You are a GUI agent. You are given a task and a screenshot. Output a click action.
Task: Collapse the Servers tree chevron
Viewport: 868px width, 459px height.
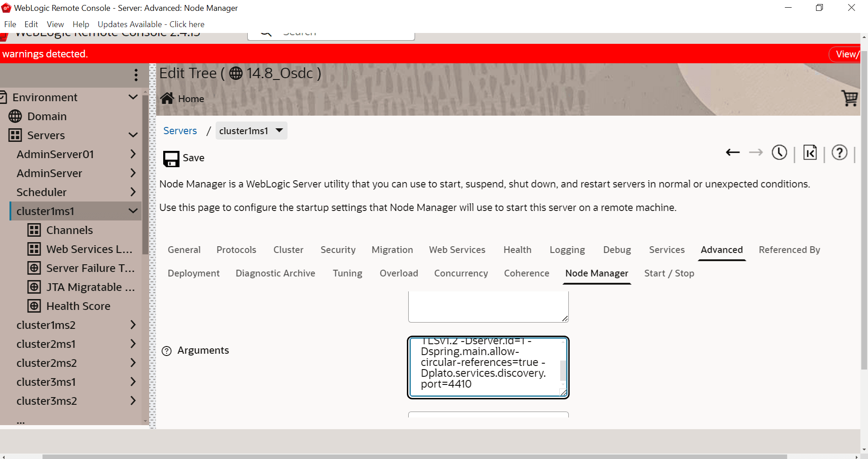133,135
